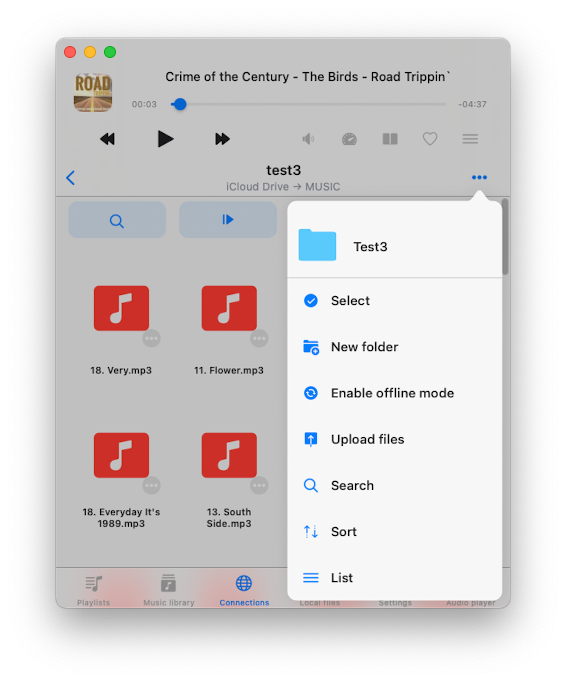Choose New folder menu entry
The height and width of the screenshot is (682, 566).
[395, 347]
